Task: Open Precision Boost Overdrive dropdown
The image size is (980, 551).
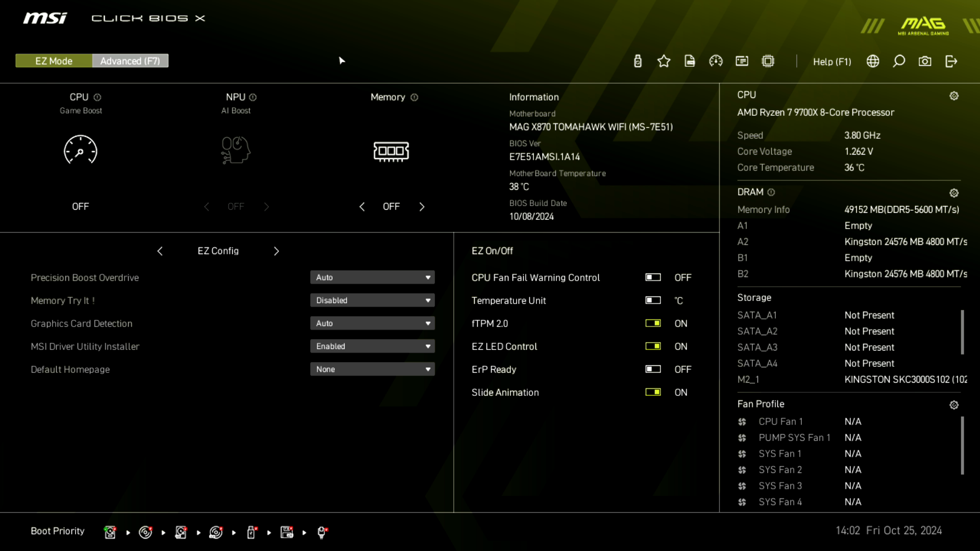Action: [x=372, y=277]
